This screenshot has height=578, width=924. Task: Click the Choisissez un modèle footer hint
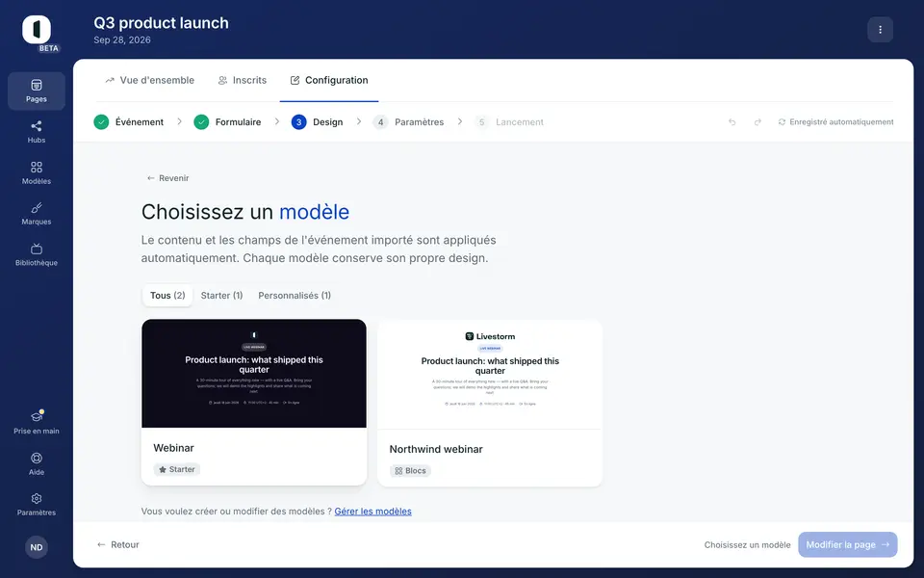747,545
